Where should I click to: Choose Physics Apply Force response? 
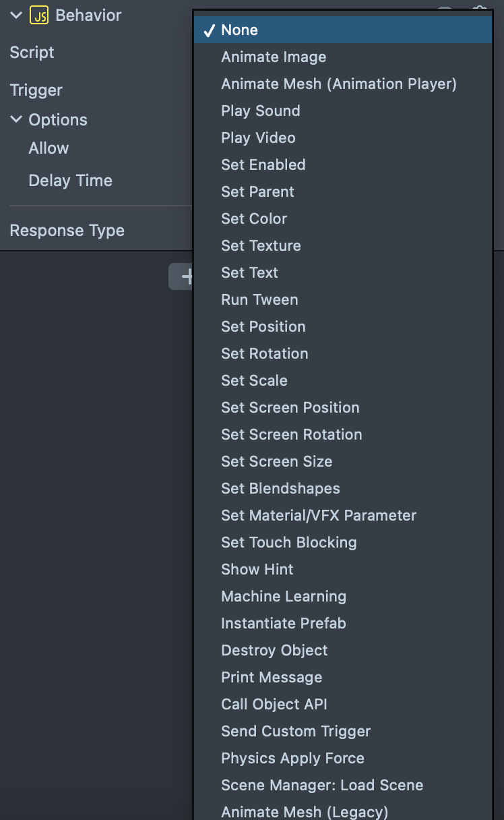292,758
